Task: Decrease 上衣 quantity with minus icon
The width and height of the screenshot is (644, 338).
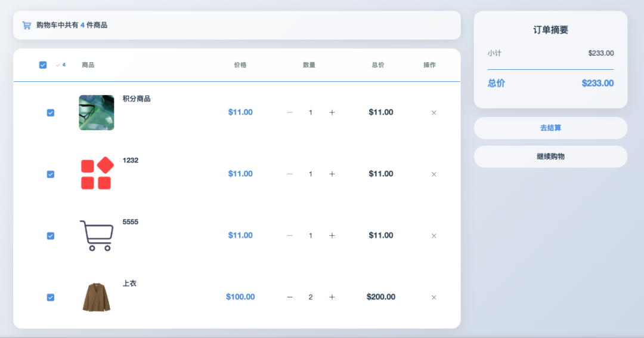Action: click(290, 297)
